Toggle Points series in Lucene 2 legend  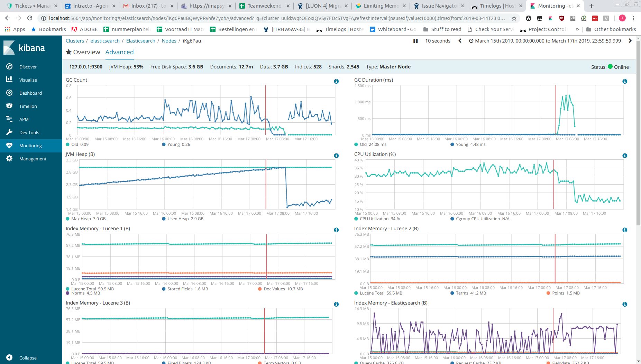[563, 293]
